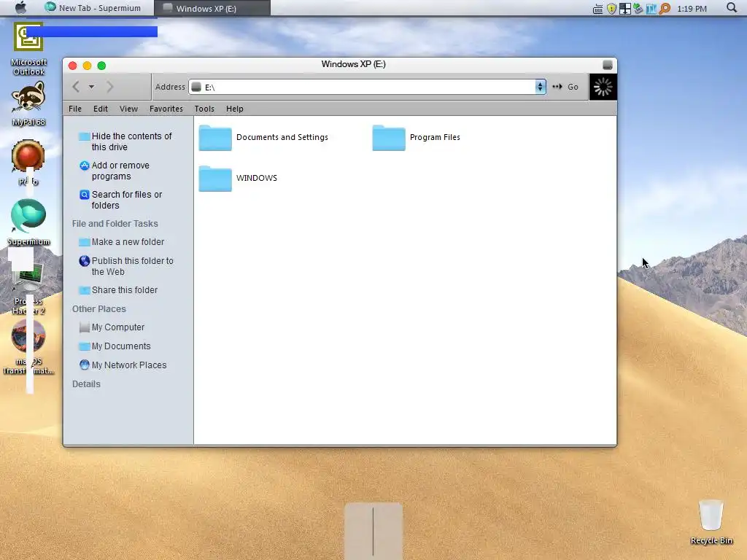
Task: Click the spinning throbber logo
Action: 603,87
